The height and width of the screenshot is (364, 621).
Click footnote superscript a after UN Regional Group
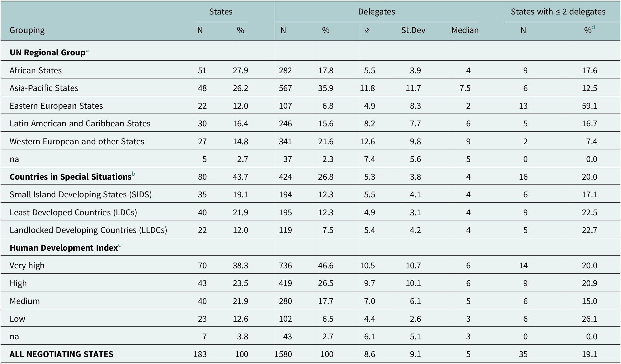click(x=87, y=50)
